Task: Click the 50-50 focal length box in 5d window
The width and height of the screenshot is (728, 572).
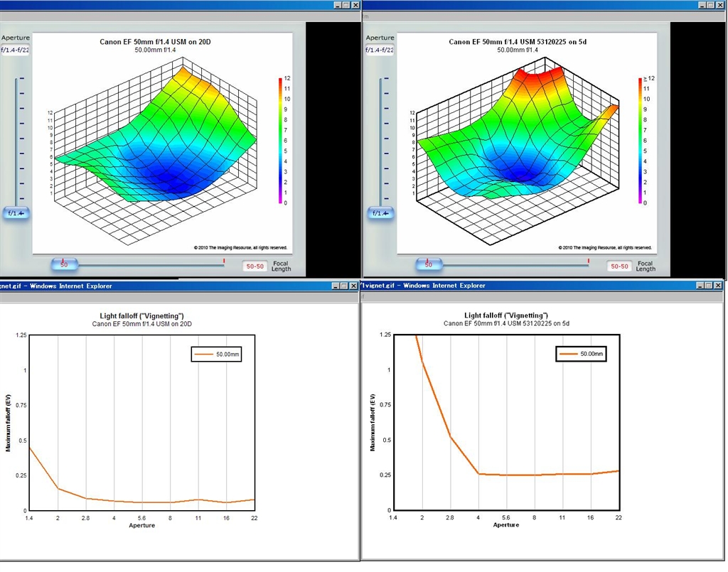Action: tap(619, 266)
